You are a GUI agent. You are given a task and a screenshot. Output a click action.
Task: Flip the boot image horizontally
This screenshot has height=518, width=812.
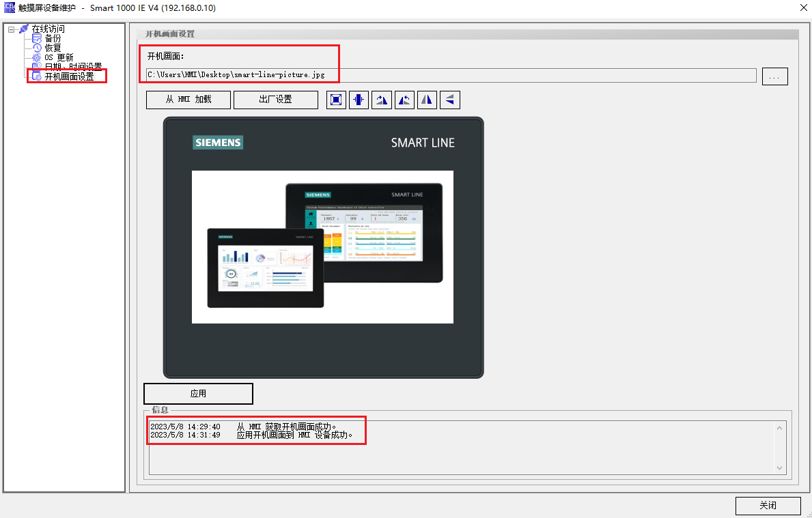pyautogui.click(x=428, y=100)
